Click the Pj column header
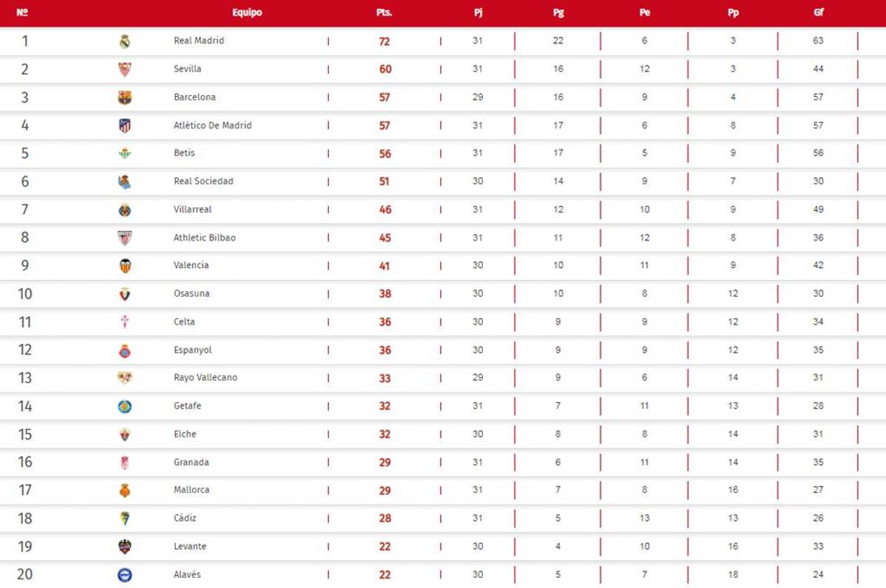 (478, 13)
